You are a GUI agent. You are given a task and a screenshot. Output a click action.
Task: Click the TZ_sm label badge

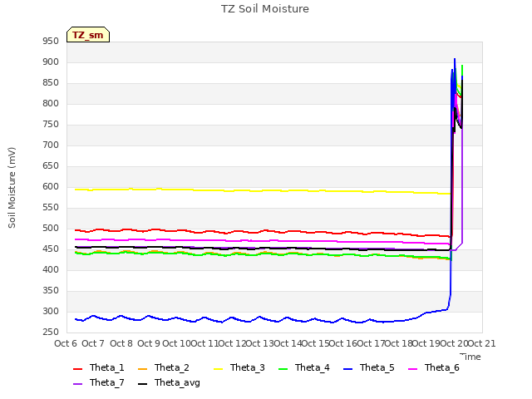[x=88, y=35]
